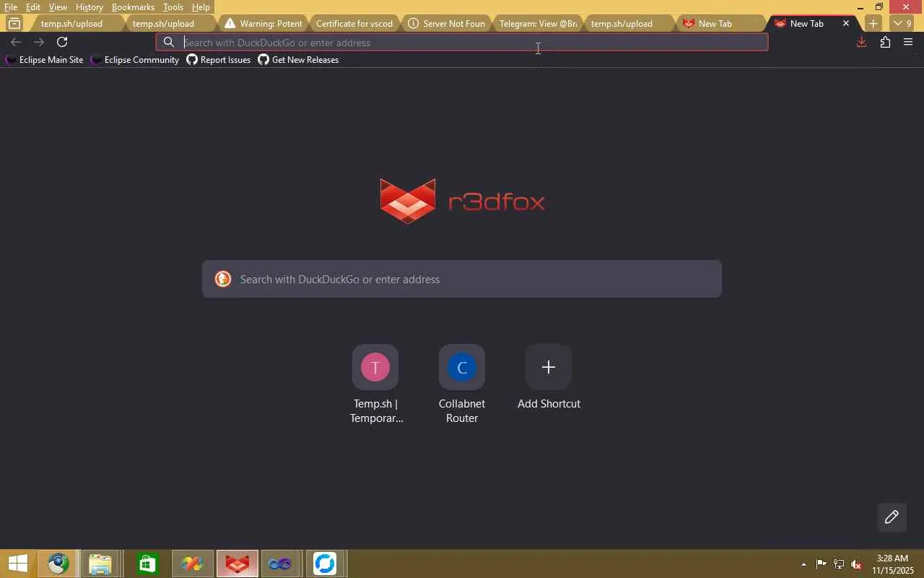Open the blue globe browser taskbar icon

pos(58,564)
